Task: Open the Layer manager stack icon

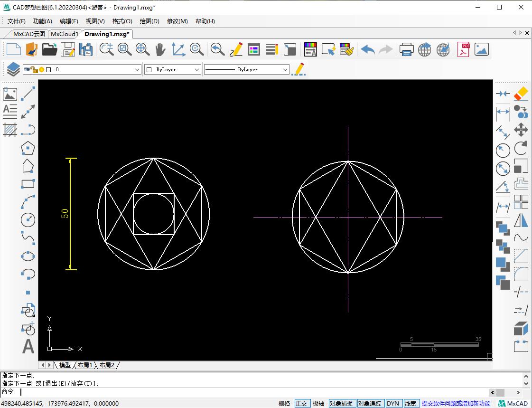Action: tap(13, 69)
